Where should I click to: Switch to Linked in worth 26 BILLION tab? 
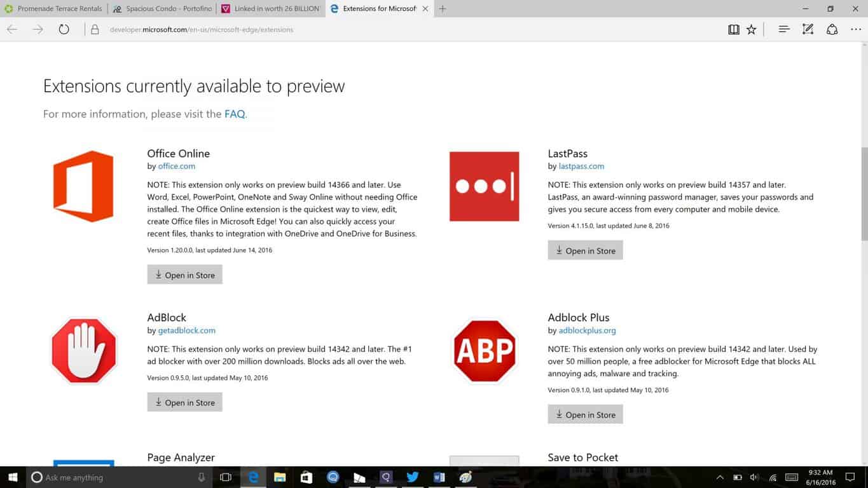tap(270, 9)
